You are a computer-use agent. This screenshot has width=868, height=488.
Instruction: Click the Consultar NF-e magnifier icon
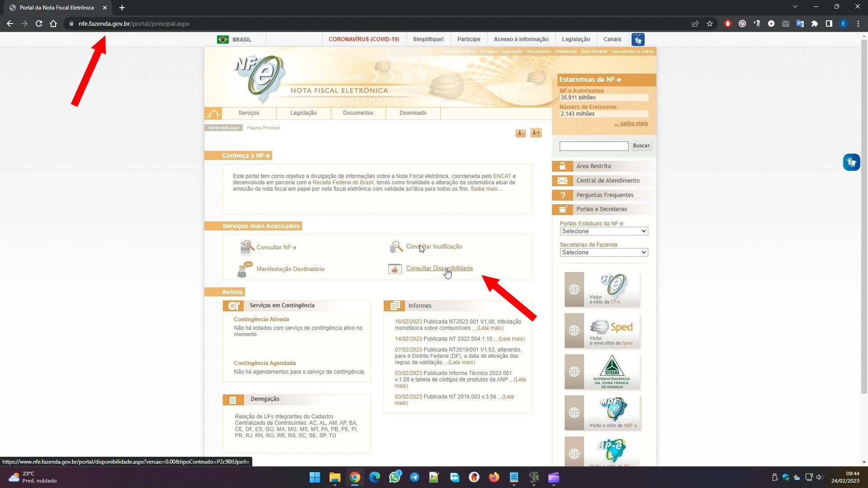point(247,248)
